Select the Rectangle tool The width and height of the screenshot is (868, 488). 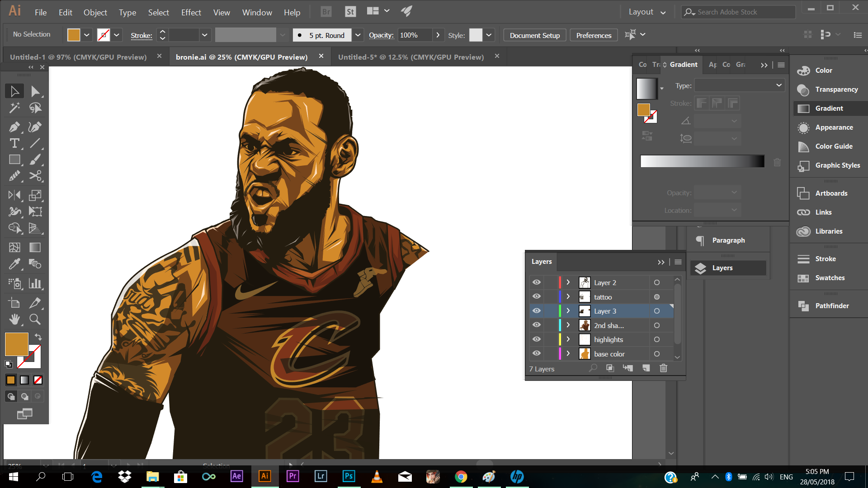coord(14,160)
